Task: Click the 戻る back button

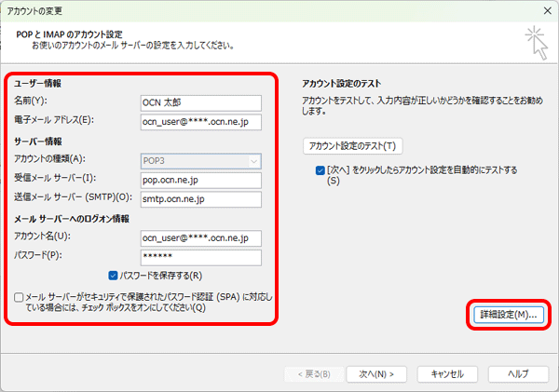Action: (x=312, y=372)
